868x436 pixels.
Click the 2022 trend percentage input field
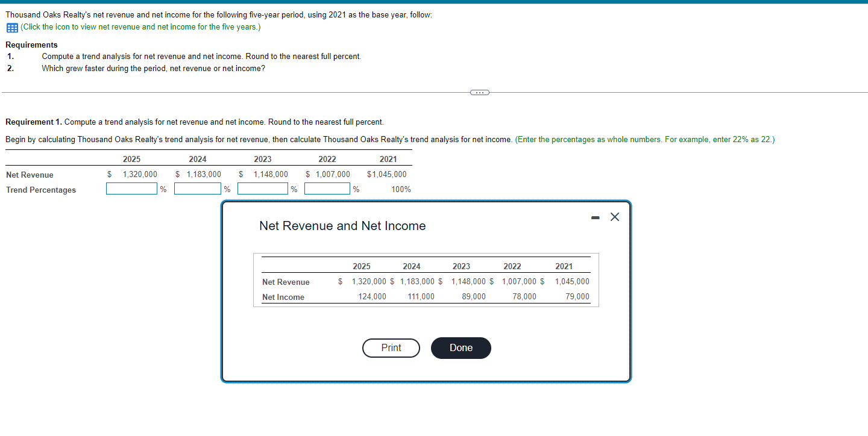click(x=327, y=189)
